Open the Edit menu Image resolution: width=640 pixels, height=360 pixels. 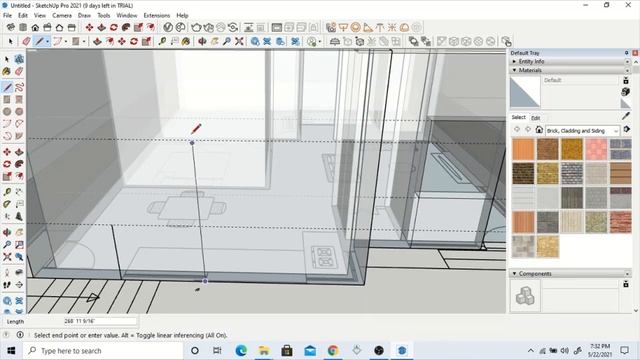[23, 16]
